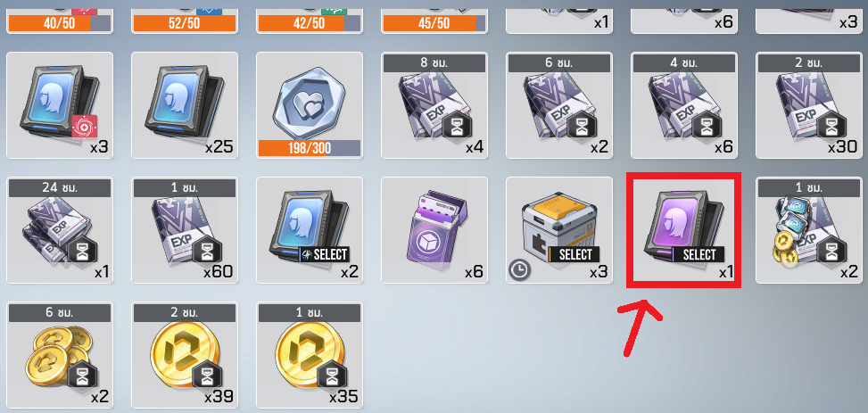This screenshot has height=413, width=868.
Task: Select the highlighted purple SELECT card x1
Action: tap(683, 230)
